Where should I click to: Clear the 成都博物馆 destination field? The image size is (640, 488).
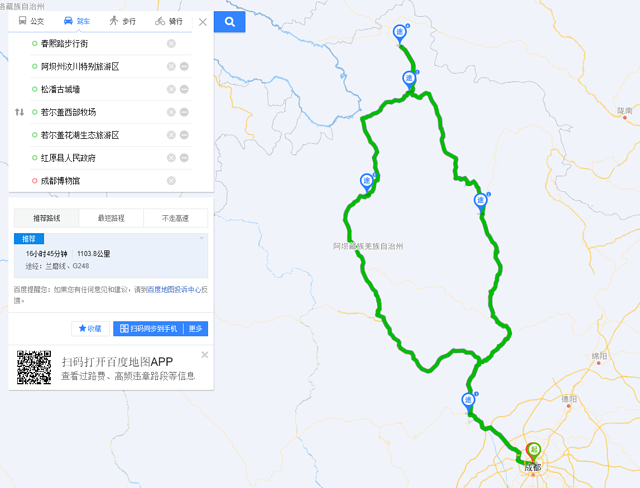[x=171, y=180]
